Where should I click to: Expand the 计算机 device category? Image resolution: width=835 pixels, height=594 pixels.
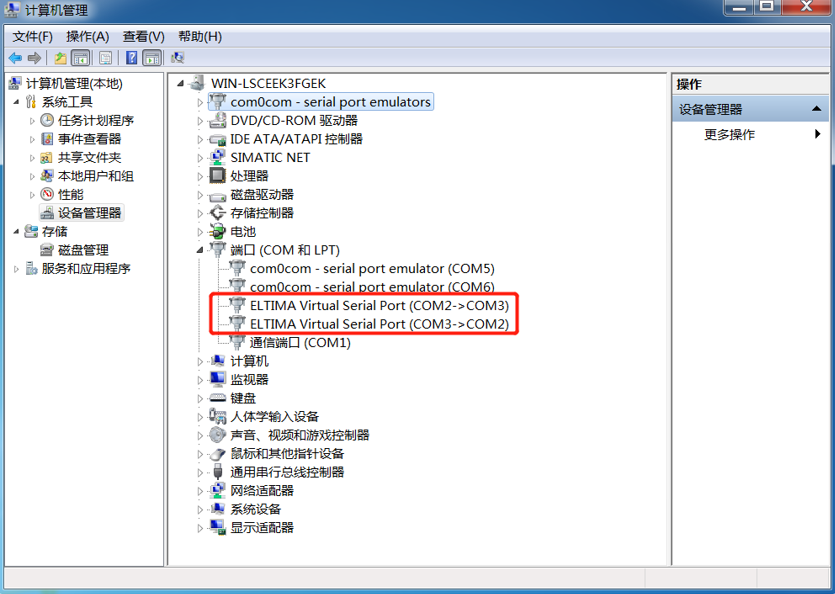[200, 361]
